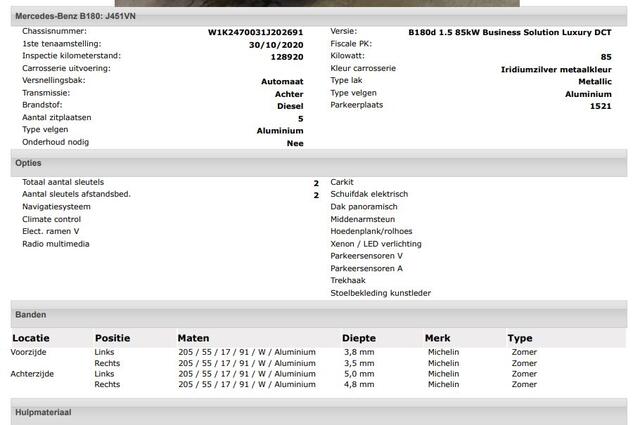Click the tyre depth 3,5 mm
The width and height of the screenshot is (640, 425).
(x=359, y=363)
